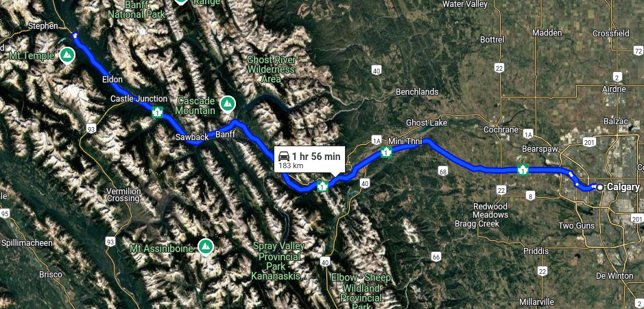This screenshot has width=644, height=309.
Task: Click Highway 1 shield near Castle Junction
Action: click(x=157, y=112)
